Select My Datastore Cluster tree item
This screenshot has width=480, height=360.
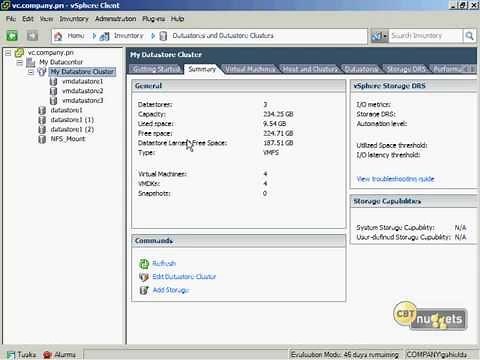pos(82,72)
